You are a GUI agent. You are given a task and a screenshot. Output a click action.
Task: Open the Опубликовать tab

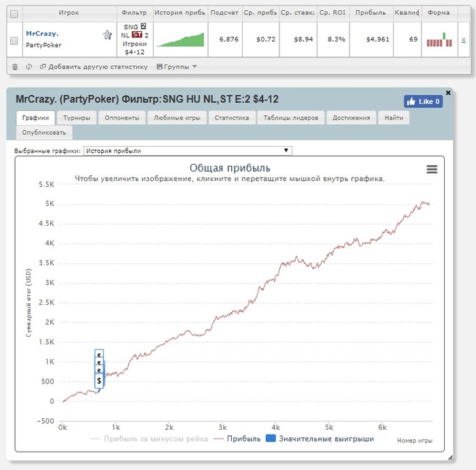click(x=44, y=133)
